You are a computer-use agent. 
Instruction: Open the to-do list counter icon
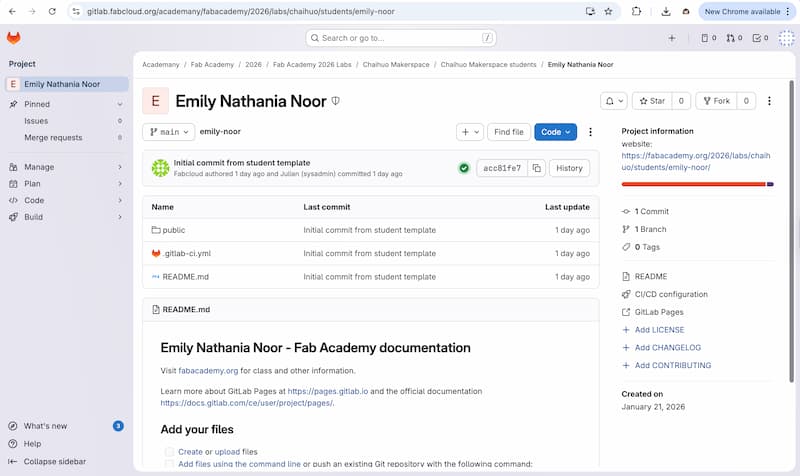pyautogui.click(x=760, y=38)
